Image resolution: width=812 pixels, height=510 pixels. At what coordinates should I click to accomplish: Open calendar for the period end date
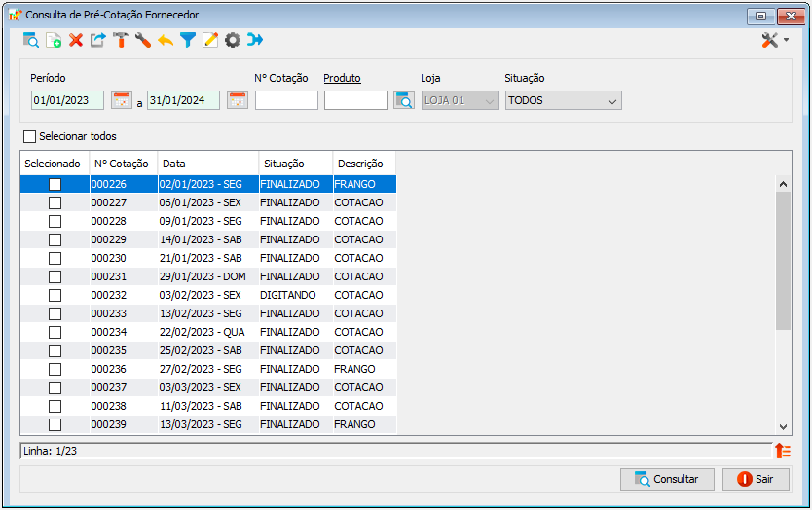238,100
